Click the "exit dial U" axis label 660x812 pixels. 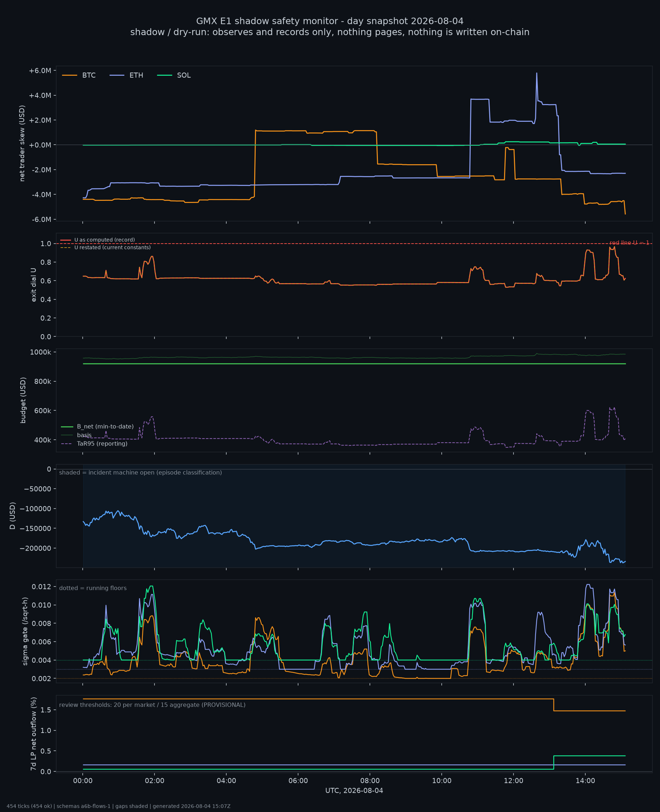33,285
